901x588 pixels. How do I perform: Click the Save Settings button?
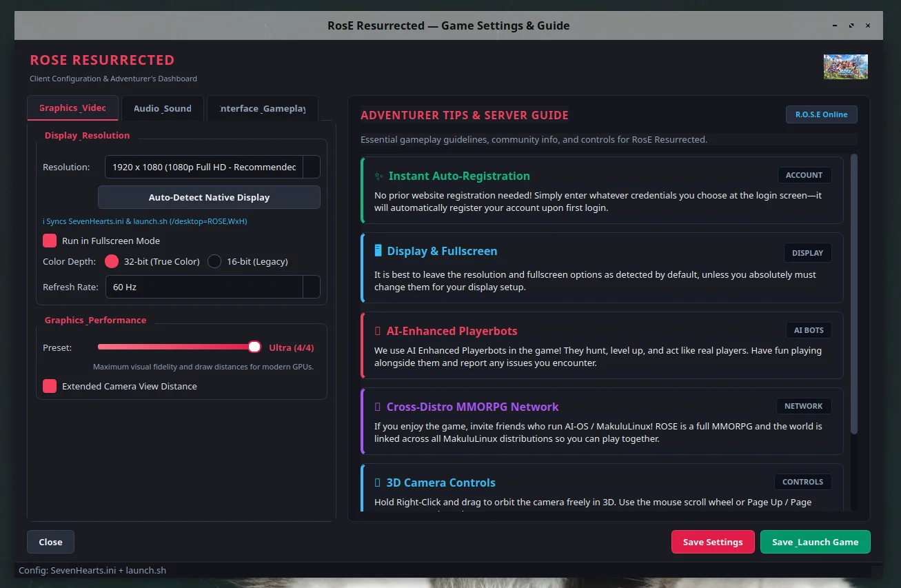[x=713, y=542]
